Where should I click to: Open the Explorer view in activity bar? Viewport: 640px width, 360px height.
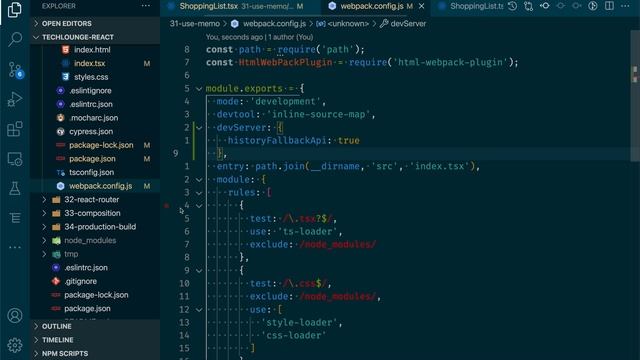[15, 10]
